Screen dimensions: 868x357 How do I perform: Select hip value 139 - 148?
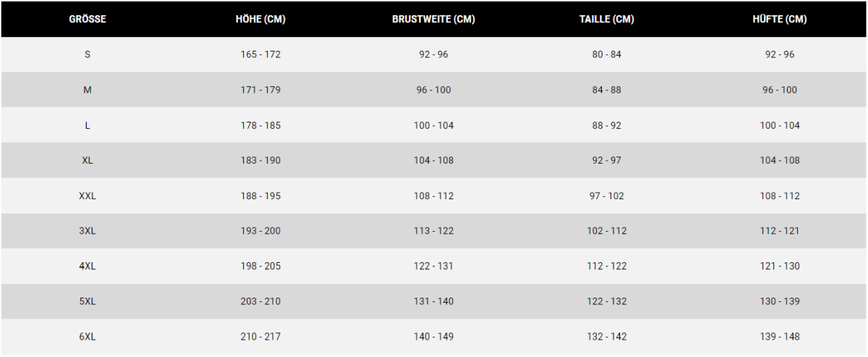[x=780, y=337]
